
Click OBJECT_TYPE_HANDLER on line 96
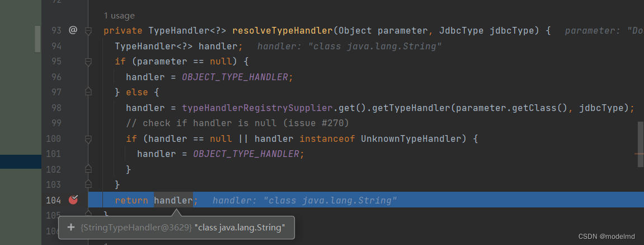click(x=236, y=77)
